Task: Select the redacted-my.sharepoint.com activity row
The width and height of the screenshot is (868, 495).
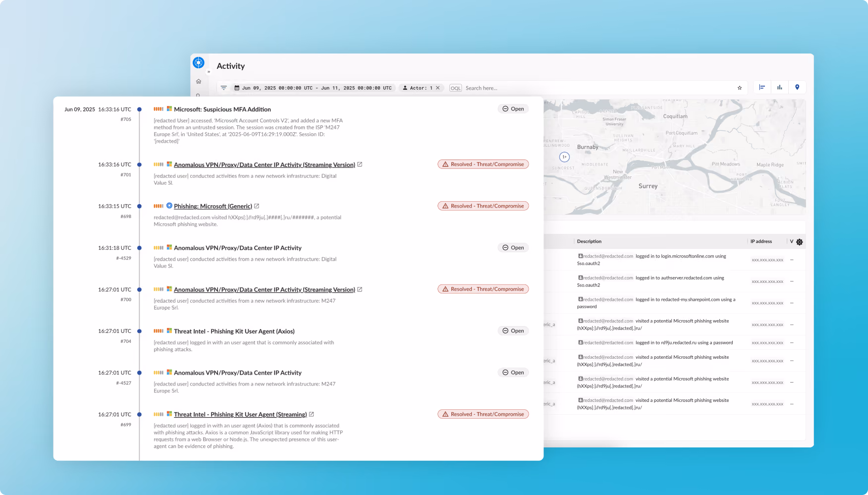Action: tap(675, 303)
